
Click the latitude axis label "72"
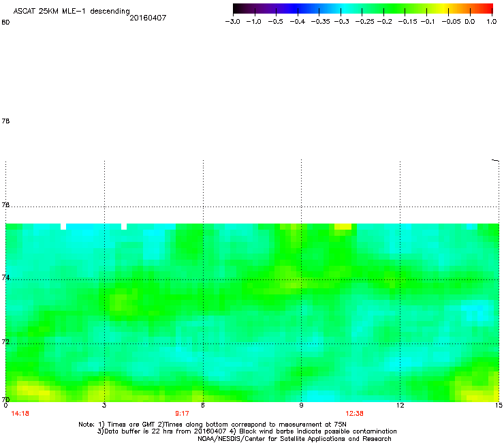(x=5, y=341)
